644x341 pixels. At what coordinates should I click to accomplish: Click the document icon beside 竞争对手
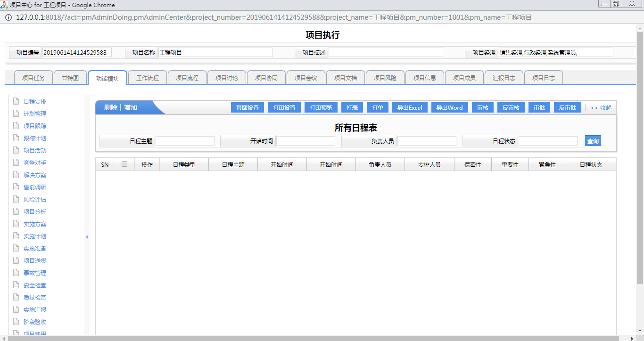pos(16,162)
